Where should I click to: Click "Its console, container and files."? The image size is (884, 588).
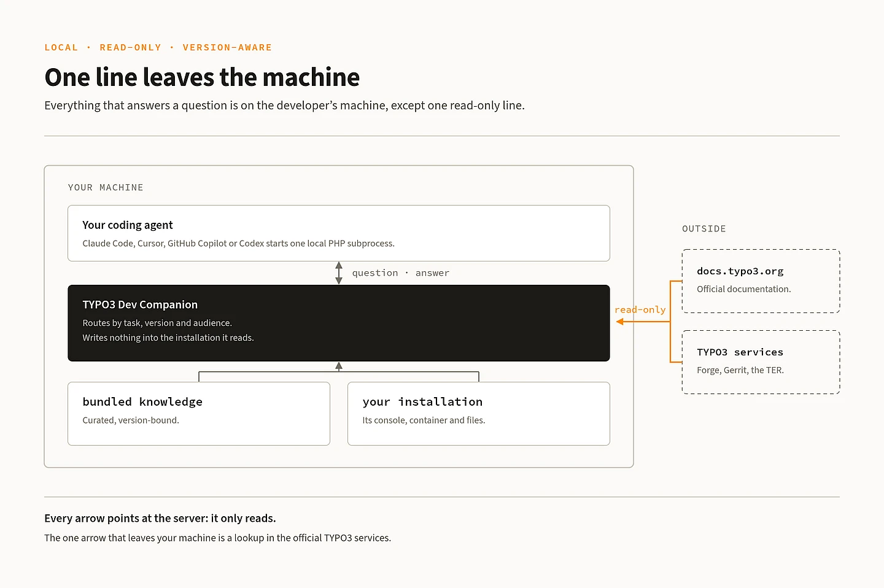click(x=424, y=420)
